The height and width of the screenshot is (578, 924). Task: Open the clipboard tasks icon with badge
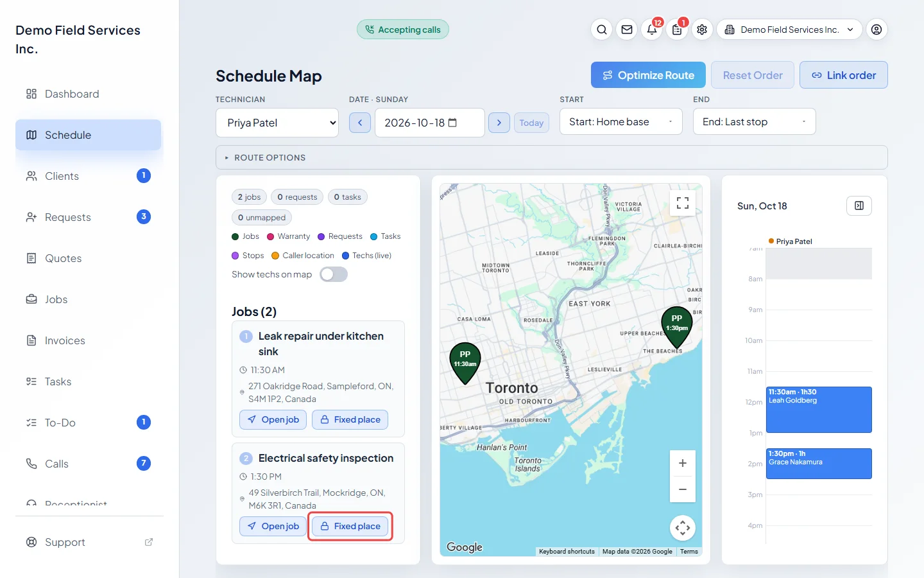pos(677,30)
